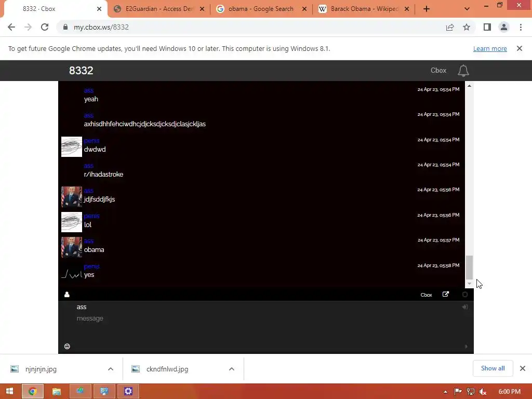
Task: Click the refresh circle icon in chat bar
Action: pos(465,295)
